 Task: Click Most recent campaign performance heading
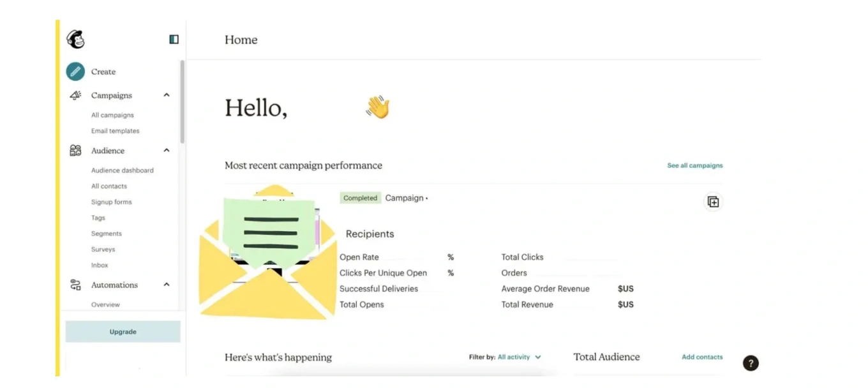(x=303, y=165)
